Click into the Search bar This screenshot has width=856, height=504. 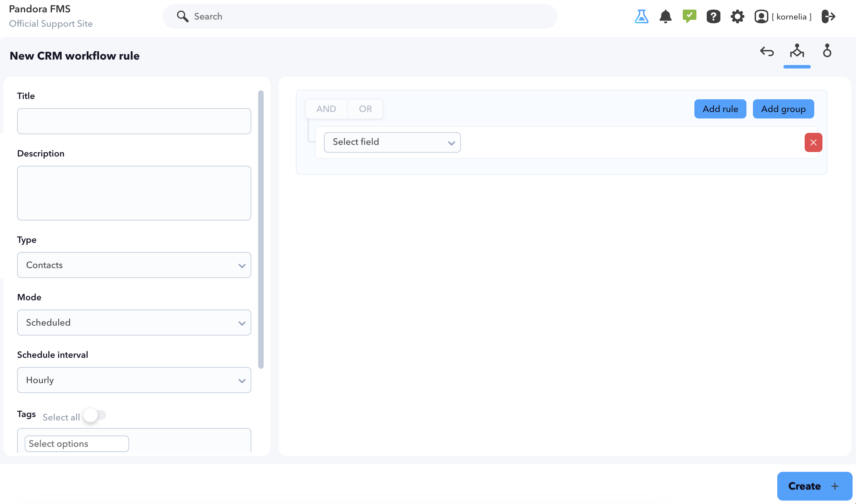click(360, 16)
